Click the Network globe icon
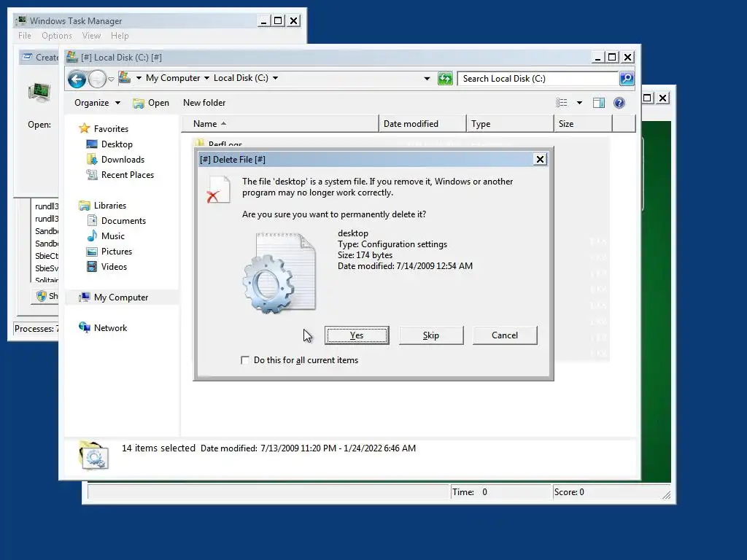The height and width of the screenshot is (560, 747). [85, 327]
